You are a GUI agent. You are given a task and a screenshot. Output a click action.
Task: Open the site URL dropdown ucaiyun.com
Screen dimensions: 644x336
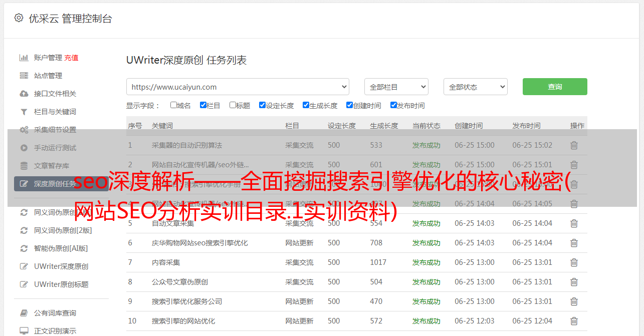[x=238, y=87]
